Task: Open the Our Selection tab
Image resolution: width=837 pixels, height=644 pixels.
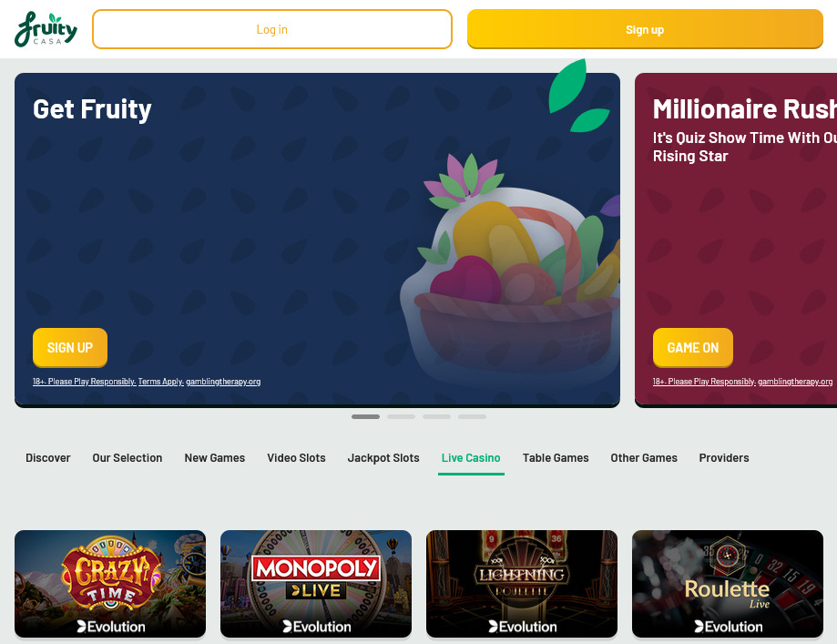Action: (x=127, y=458)
